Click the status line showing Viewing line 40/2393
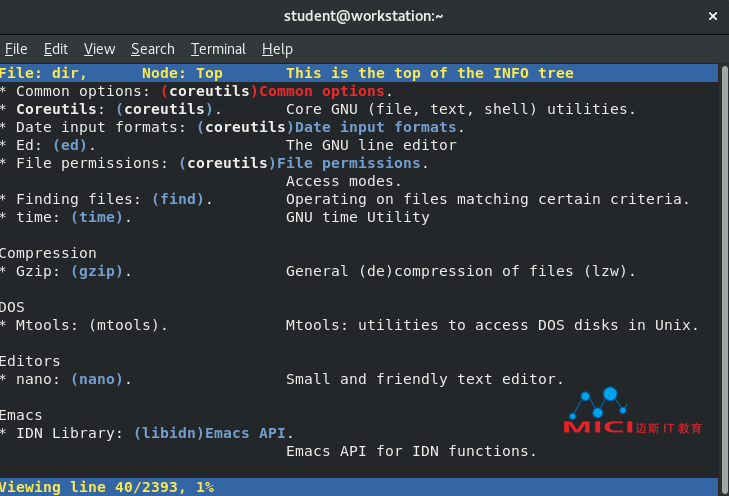Screen dimensions: 729x496 [x=106, y=487]
